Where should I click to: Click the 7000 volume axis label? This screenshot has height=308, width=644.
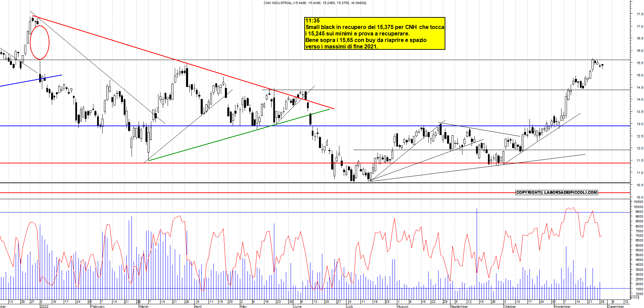point(639,235)
